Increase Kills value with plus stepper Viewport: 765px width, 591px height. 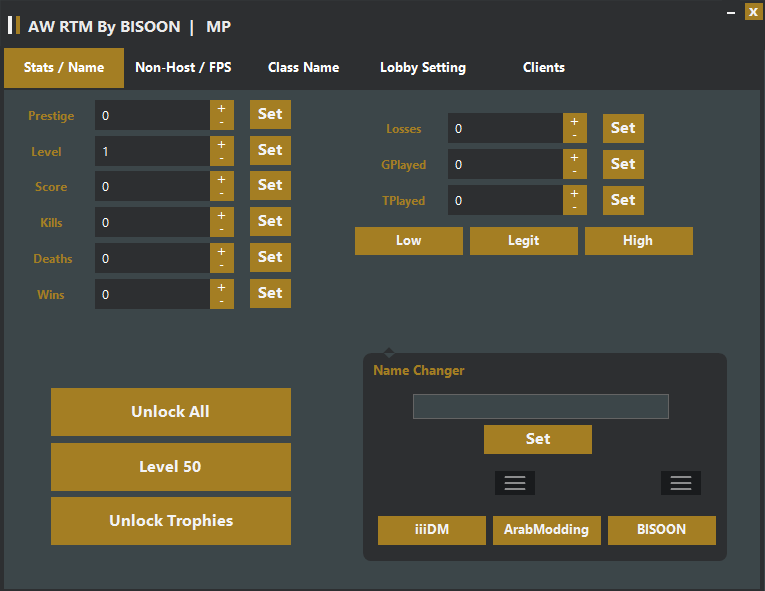[x=221, y=216]
